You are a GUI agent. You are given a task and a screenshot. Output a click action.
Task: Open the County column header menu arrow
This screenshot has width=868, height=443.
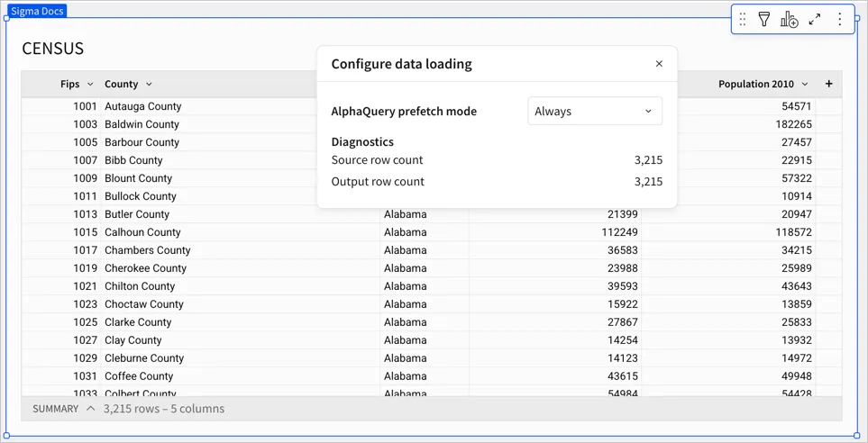(x=149, y=84)
